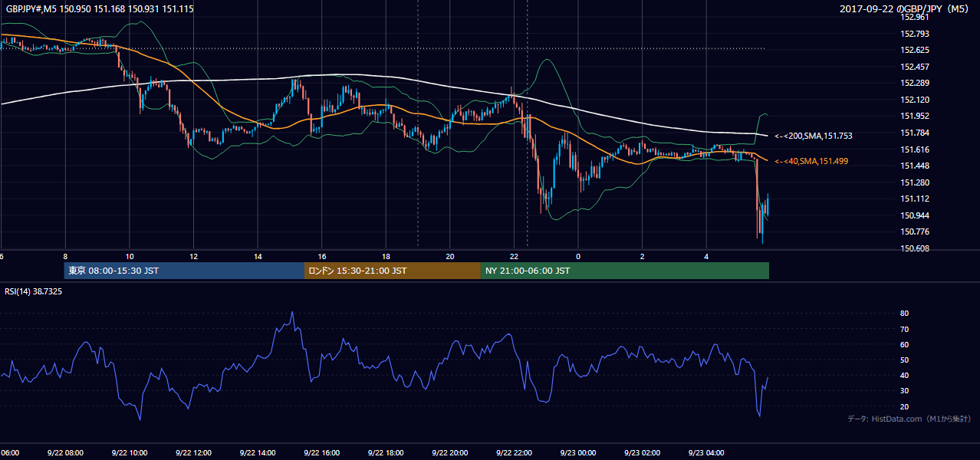
Task: Click hour label 10 below the price chart
Action: pyautogui.click(x=130, y=257)
